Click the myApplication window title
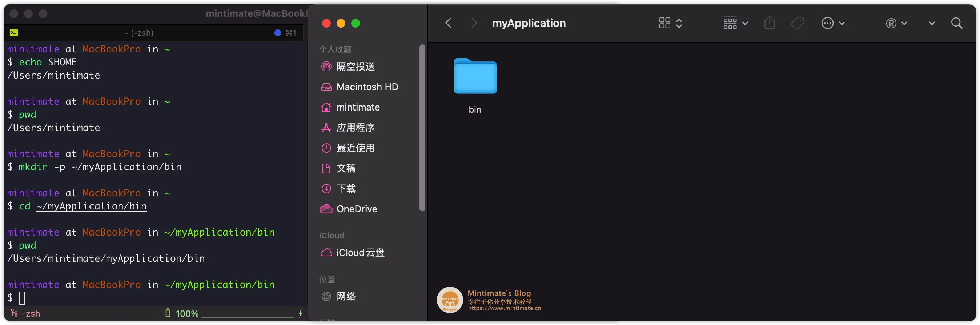This screenshot has width=980, height=325. tap(529, 23)
